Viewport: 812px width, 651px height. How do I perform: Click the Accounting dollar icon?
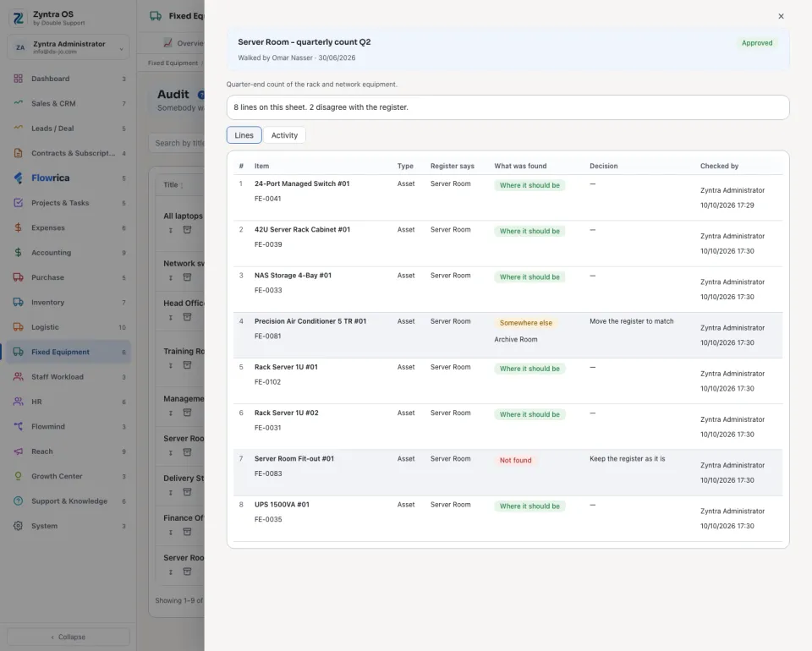click(18, 253)
